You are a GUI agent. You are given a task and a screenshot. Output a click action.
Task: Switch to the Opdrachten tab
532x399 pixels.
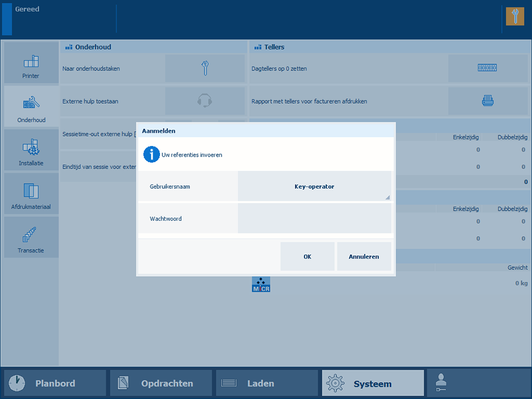click(161, 383)
